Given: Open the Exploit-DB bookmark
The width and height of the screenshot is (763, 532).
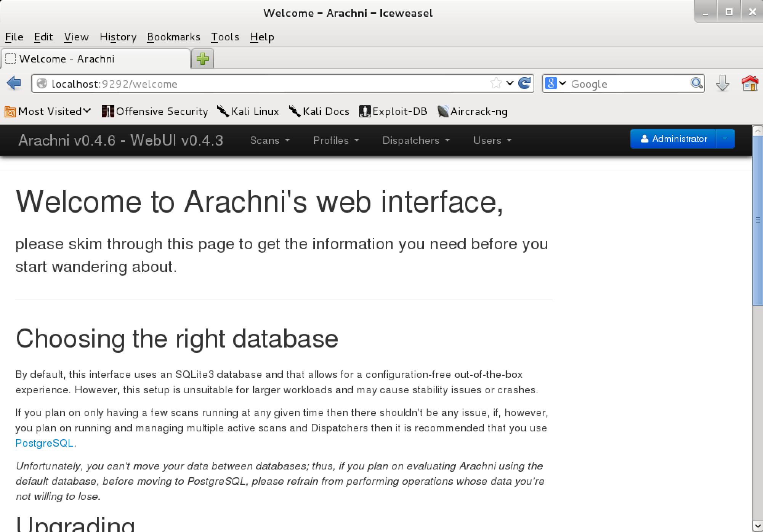Looking at the screenshot, I should (393, 111).
